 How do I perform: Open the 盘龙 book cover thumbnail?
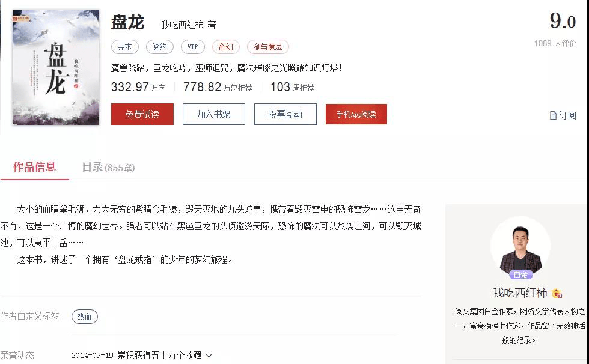(56, 67)
